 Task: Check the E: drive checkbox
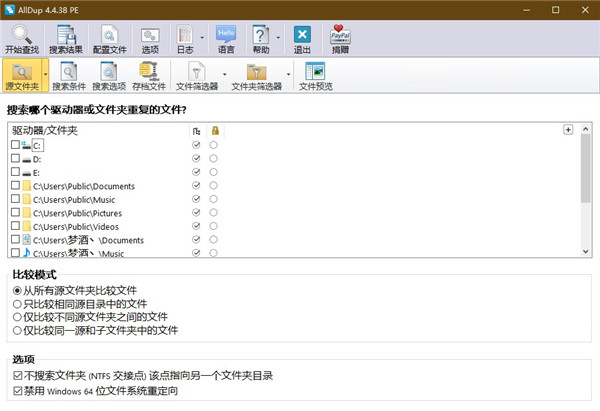tap(15, 171)
